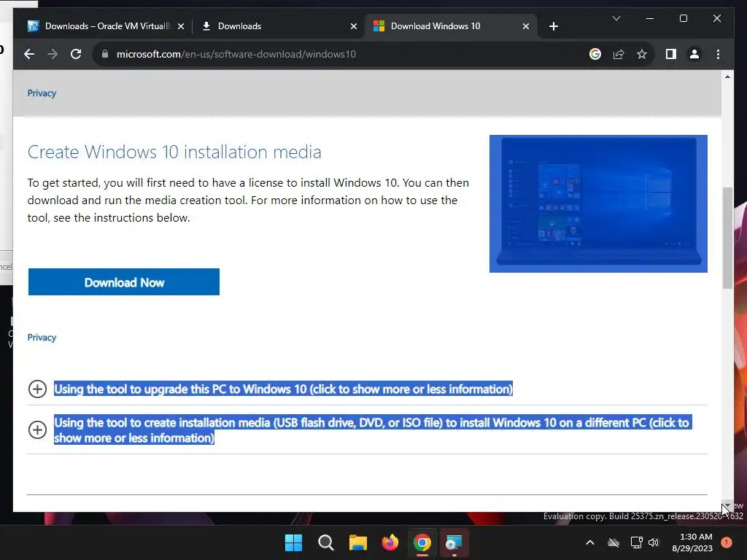Click the scrollbar up arrow
This screenshot has width=747, height=560.
click(727, 77)
